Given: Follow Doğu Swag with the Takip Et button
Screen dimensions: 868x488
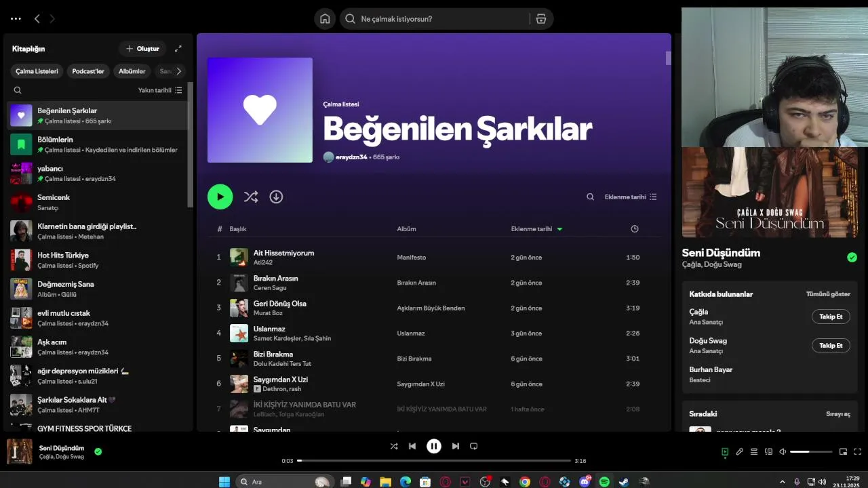Looking at the screenshot, I should click(831, 346).
